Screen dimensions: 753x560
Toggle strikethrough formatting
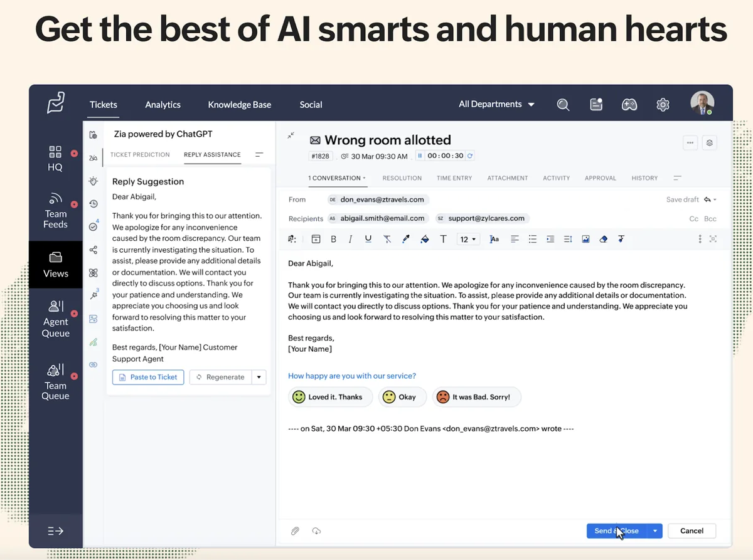tap(387, 239)
